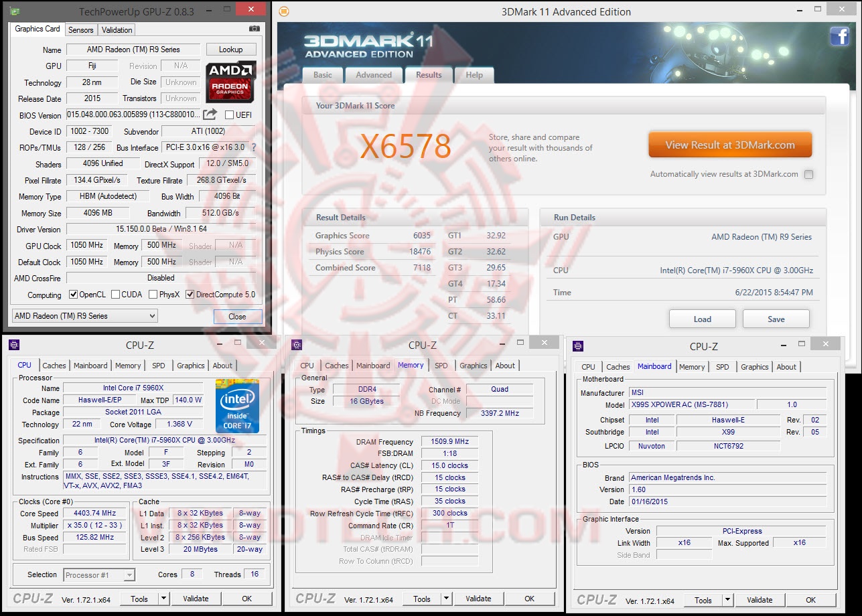
Task: Click OK in the CPU-Z memory window
Action: (x=530, y=599)
